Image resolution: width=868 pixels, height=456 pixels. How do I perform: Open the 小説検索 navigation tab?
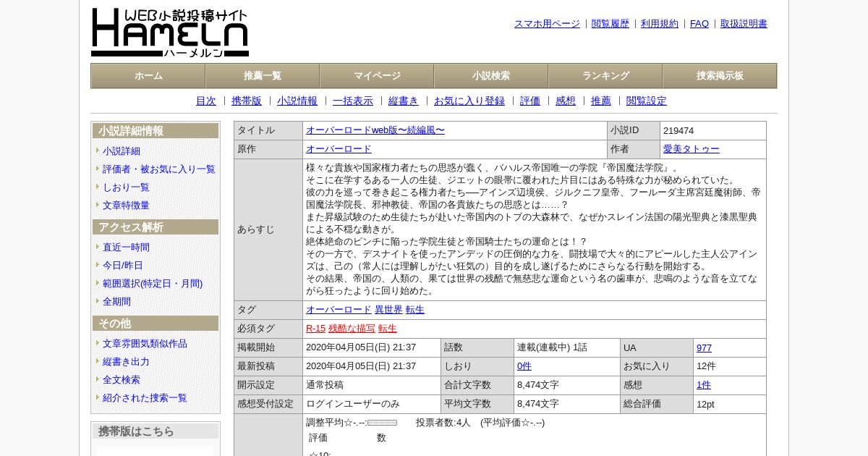click(491, 76)
